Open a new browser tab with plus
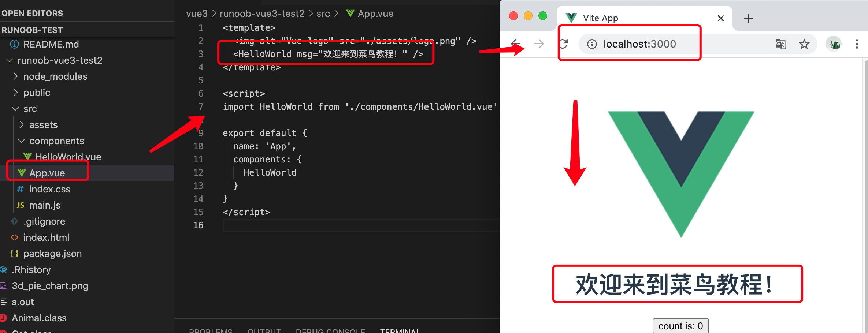This screenshot has height=333, width=868. pyautogui.click(x=749, y=18)
